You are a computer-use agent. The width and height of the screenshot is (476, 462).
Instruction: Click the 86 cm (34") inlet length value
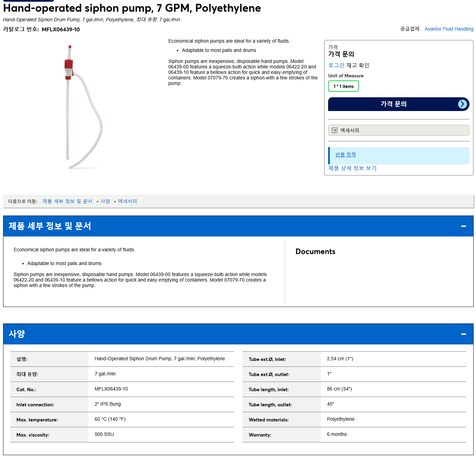339,389
